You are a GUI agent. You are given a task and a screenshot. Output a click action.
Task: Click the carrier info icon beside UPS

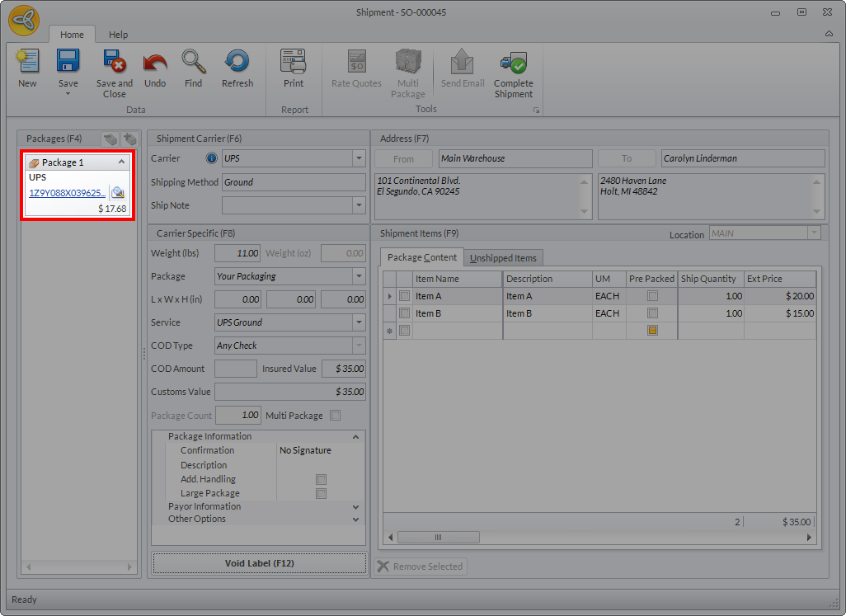(x=211, y=158)
